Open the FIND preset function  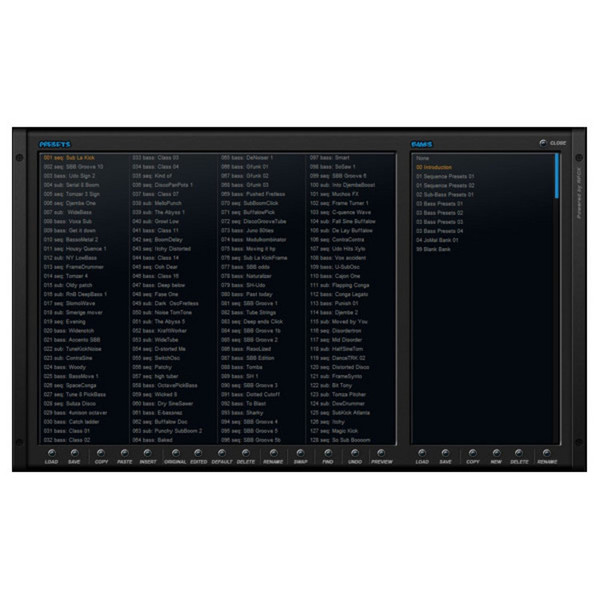point(328,453)
